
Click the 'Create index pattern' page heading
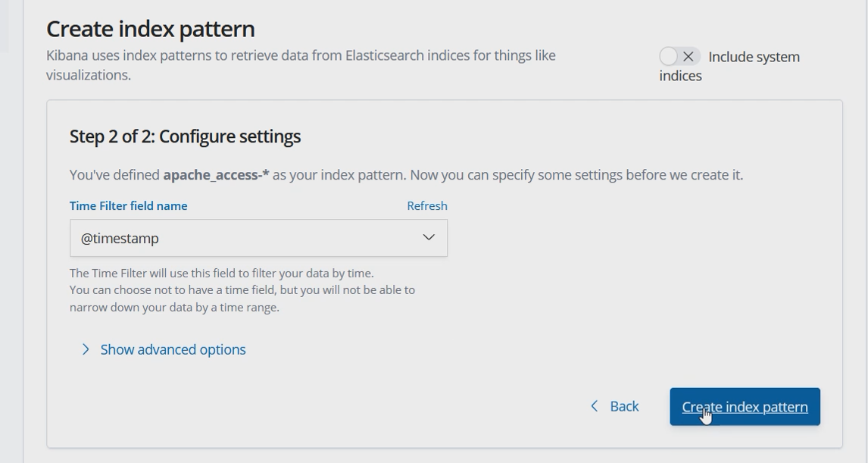pyautogui.click(x=150, y=29)
